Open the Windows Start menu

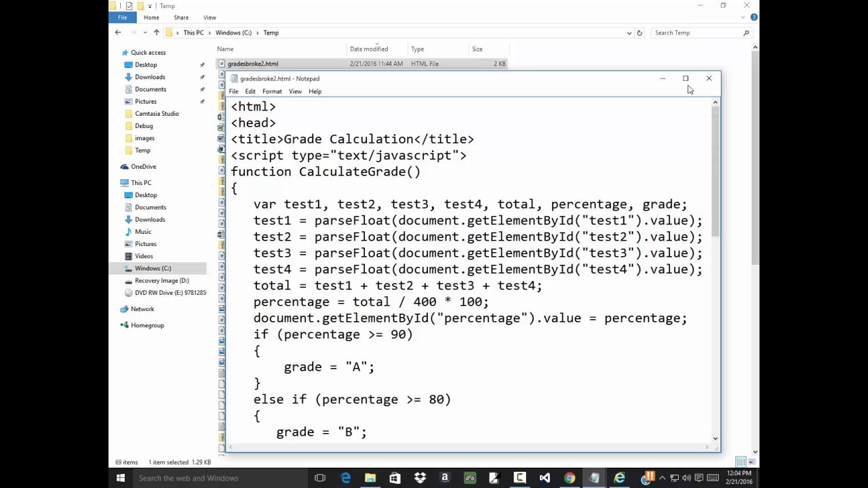point(120,478)
